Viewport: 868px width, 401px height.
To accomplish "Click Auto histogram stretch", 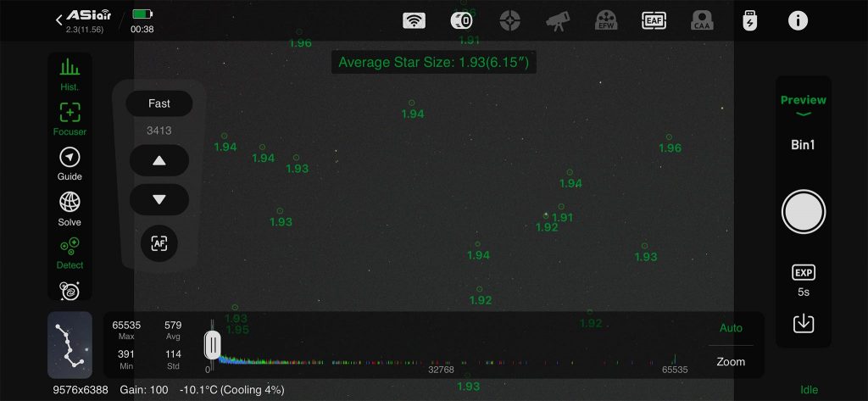I will (730, 328).
